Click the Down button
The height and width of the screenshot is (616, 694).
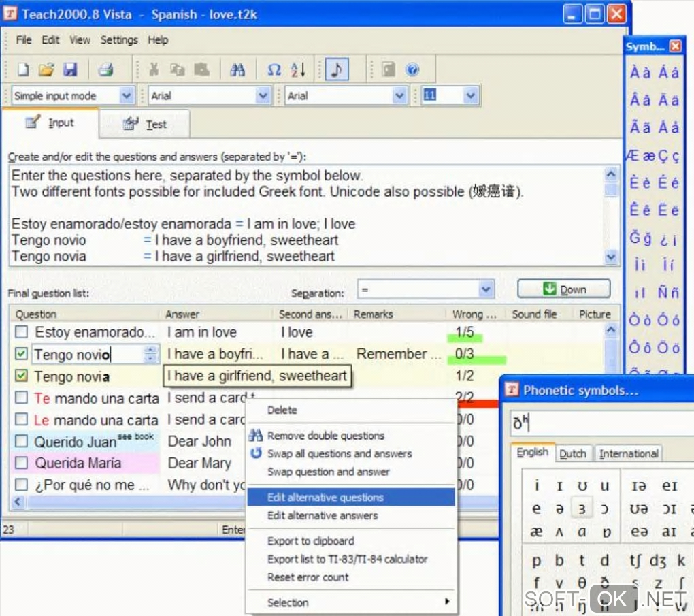564,289
